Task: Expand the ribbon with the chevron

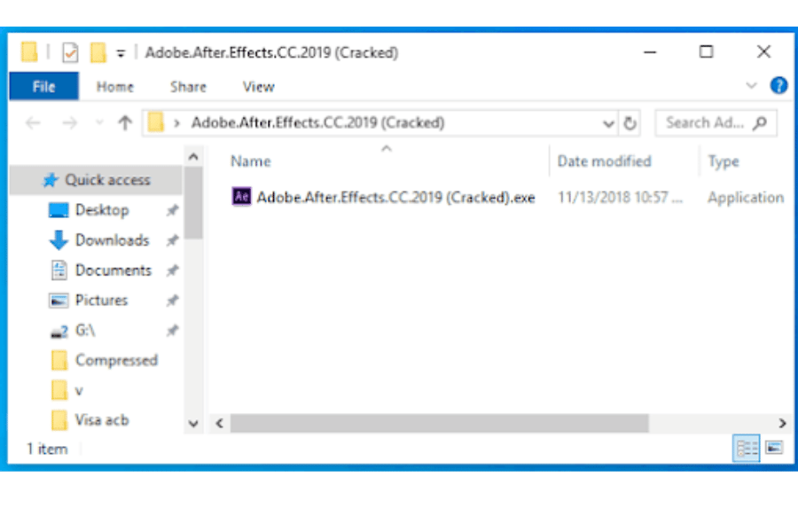Action: point(751,85)
